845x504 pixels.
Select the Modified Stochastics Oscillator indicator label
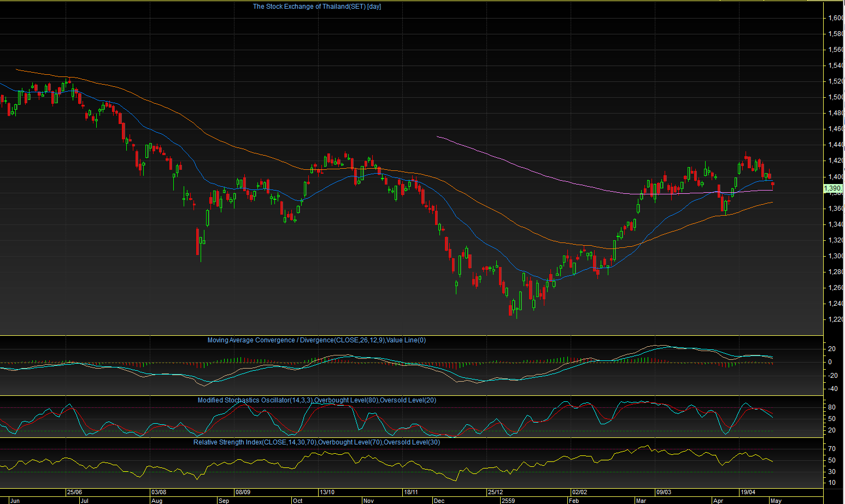point(317,400)
